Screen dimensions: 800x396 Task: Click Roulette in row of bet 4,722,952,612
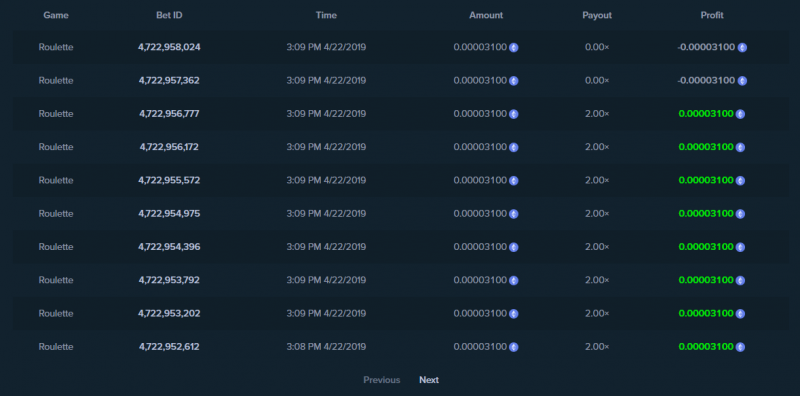56,346
